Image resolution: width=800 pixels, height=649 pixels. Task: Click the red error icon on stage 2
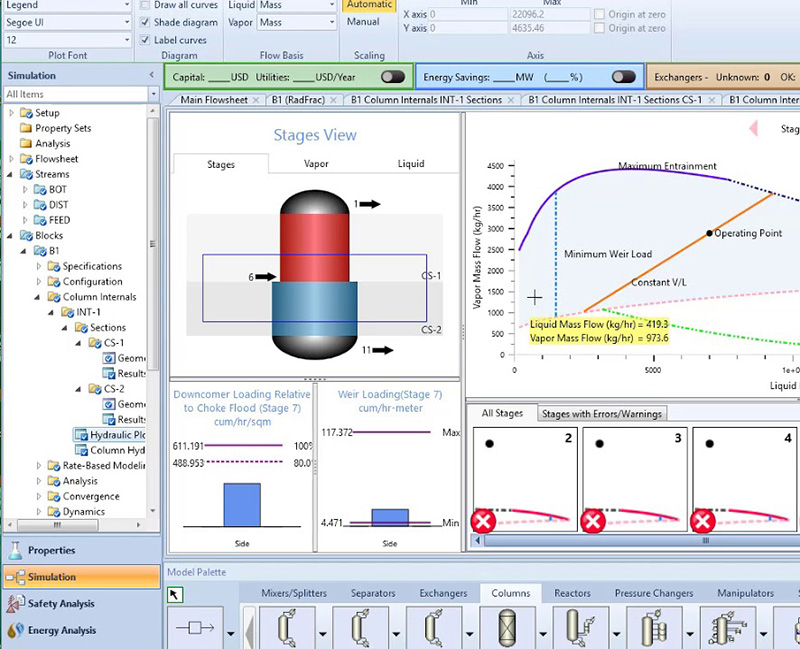483,521
